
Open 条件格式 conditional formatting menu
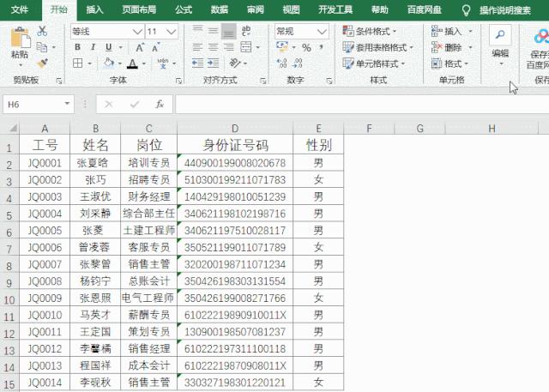tap(370, 32)
